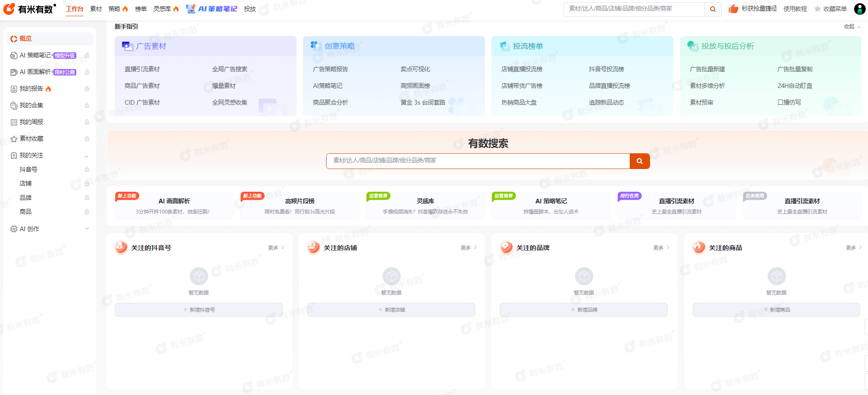868x395 pixels.
Task: Open the 投放 top menu
Action: pyautogui.click(x=250, y=9)
